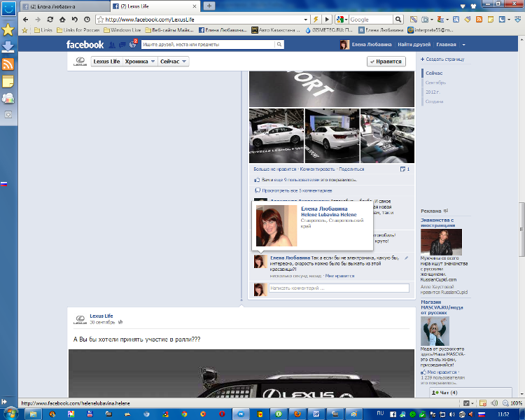Click Комментировать under the photo post
The image size is (525, 420).
[x=317, y=169]
